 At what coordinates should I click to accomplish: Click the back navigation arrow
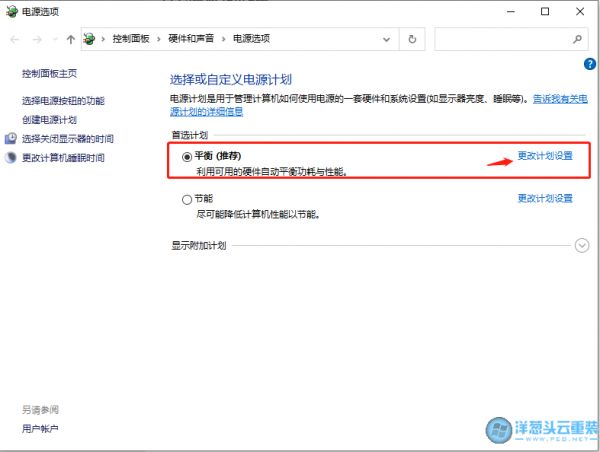click(x=15, y=39)
